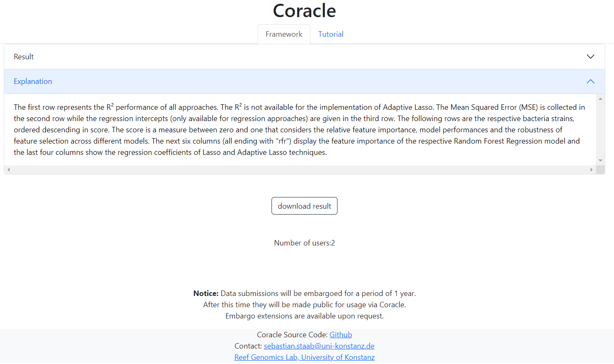Click the horizontal scrollbar right arrow
This screenshot has width=614, height=364.
coord(591,169)
